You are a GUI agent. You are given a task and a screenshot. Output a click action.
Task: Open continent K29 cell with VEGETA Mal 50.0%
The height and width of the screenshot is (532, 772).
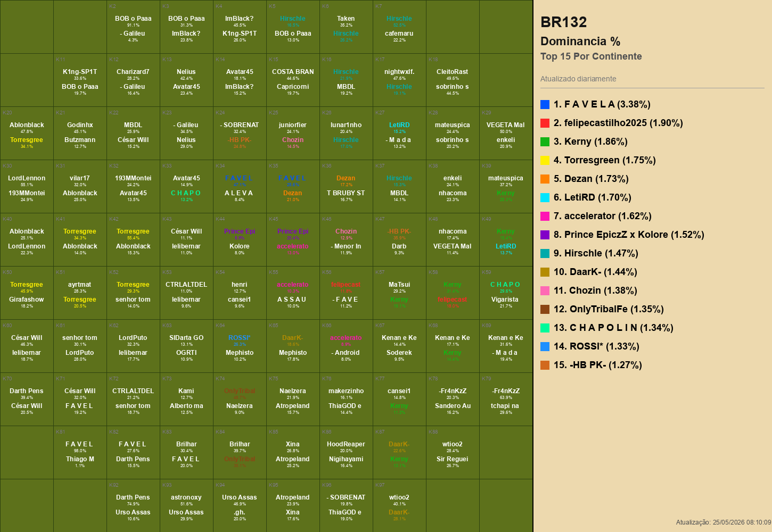[x=506, y=133]
